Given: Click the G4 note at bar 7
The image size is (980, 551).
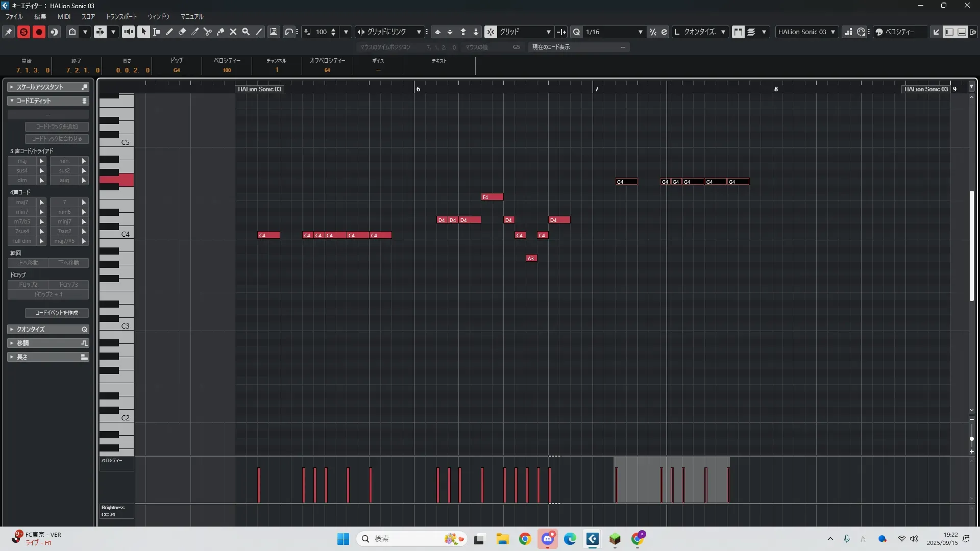Looking at the screenshot, I should pos(626,182).
